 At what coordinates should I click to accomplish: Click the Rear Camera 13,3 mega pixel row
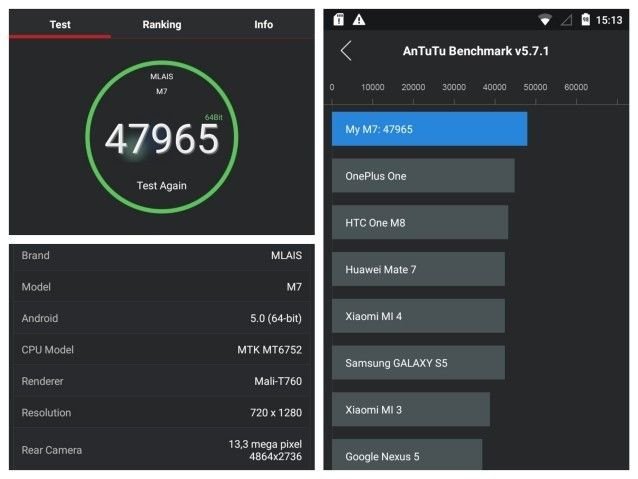162,450
